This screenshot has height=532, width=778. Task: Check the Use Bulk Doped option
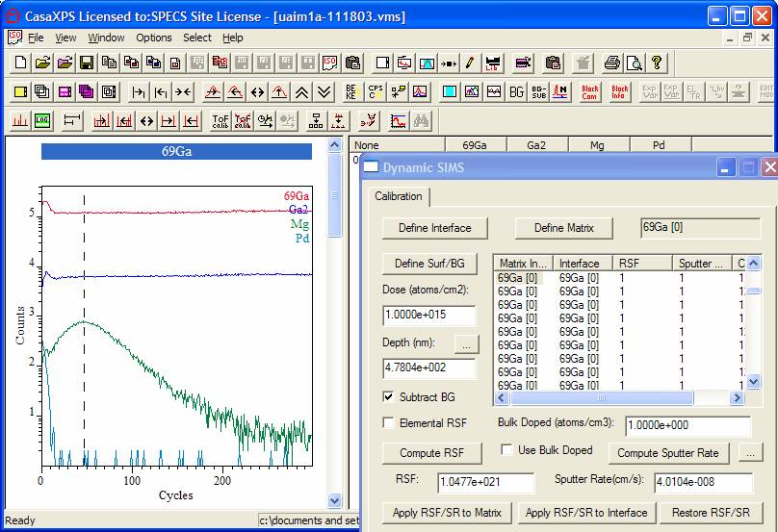(x=507, y=449)
